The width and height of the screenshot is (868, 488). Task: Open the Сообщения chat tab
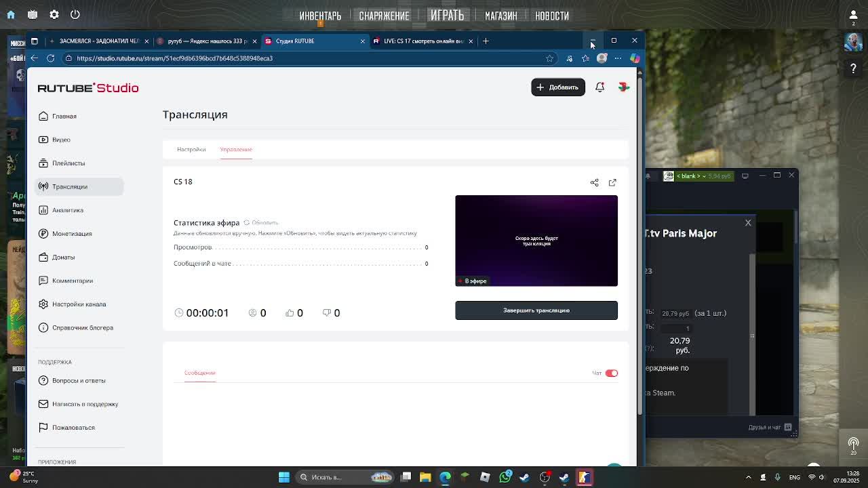(x=200, y=373)
